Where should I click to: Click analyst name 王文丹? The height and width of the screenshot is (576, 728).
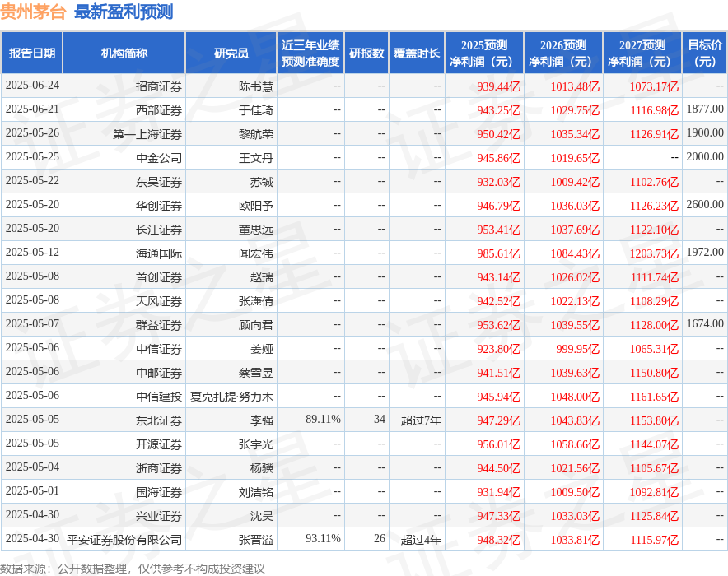(256, 158)
